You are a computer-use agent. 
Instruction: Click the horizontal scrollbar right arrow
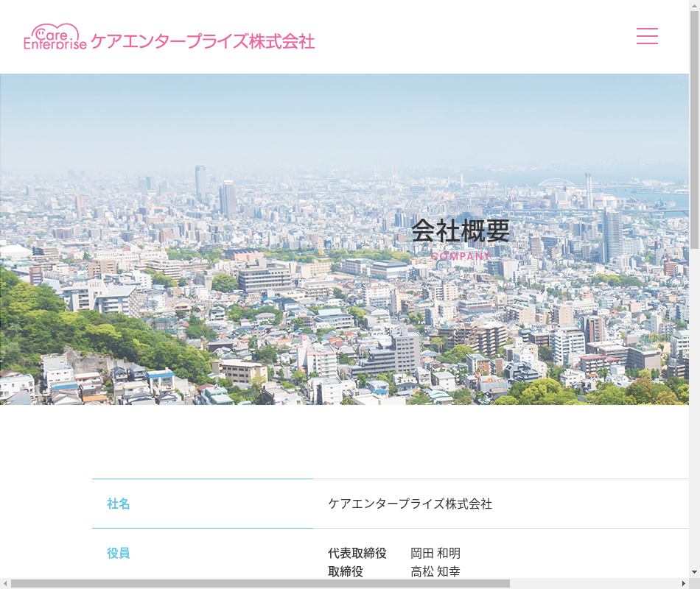(x=683, y=584)
